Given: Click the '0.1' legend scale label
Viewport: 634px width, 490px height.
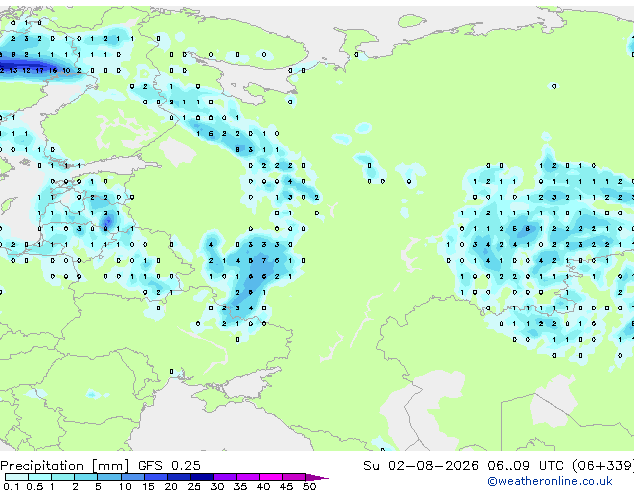Looking at the screenshot, I should (x=11, y=486).
